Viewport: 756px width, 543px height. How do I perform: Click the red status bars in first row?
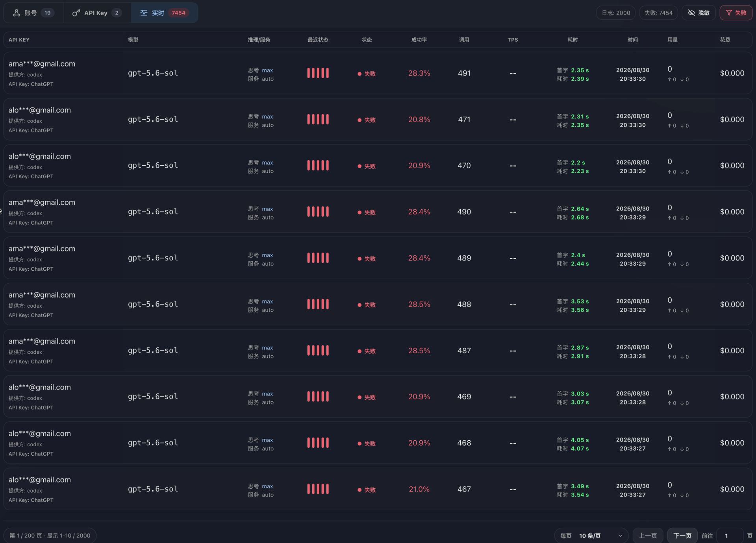coord(318,73)
